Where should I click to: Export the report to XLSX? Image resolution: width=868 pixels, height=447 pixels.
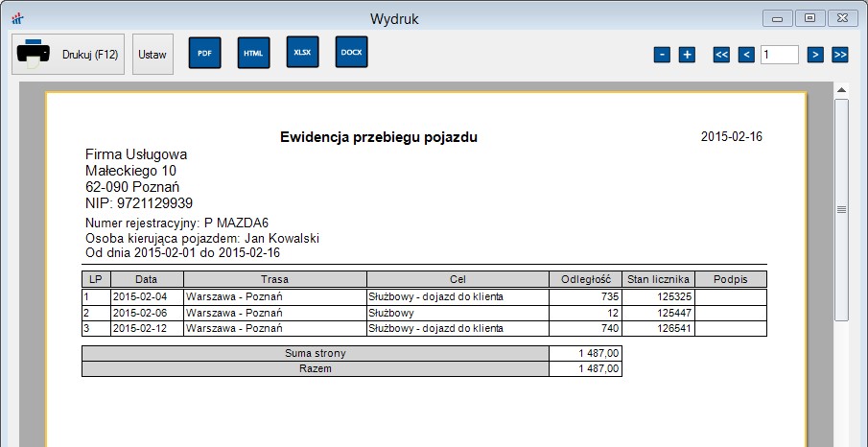(302, 53)
